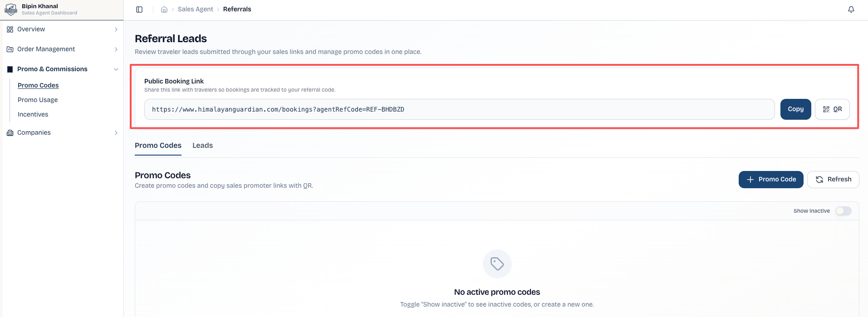Show QR code for booking link

coord(832,109)
